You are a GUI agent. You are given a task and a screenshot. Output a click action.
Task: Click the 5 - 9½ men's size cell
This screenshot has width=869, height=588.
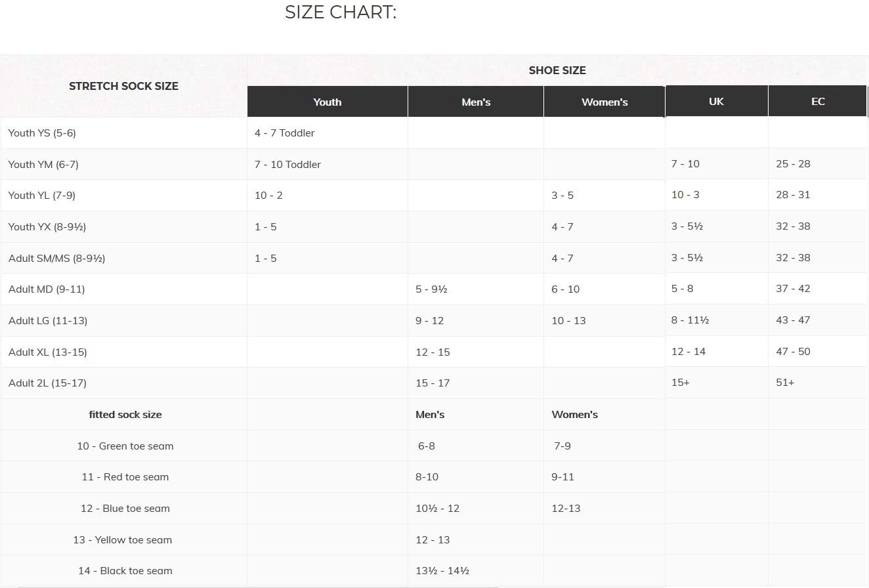[431, 289]
